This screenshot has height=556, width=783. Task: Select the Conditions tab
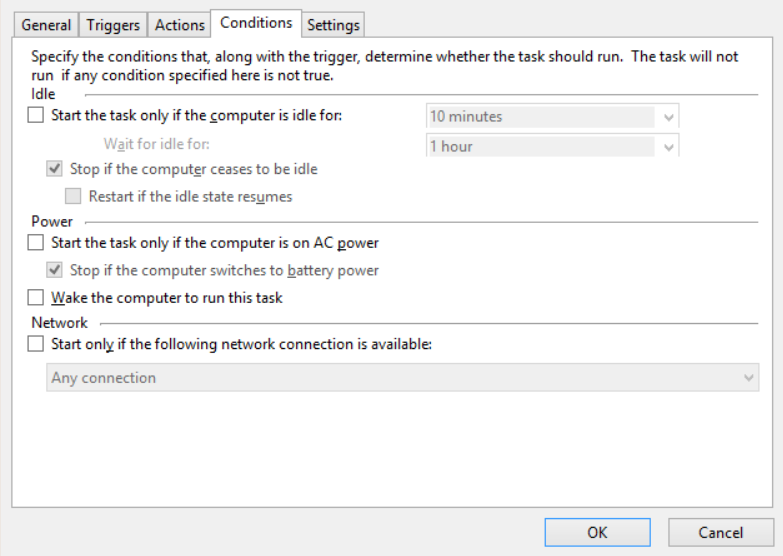point(256,23)
